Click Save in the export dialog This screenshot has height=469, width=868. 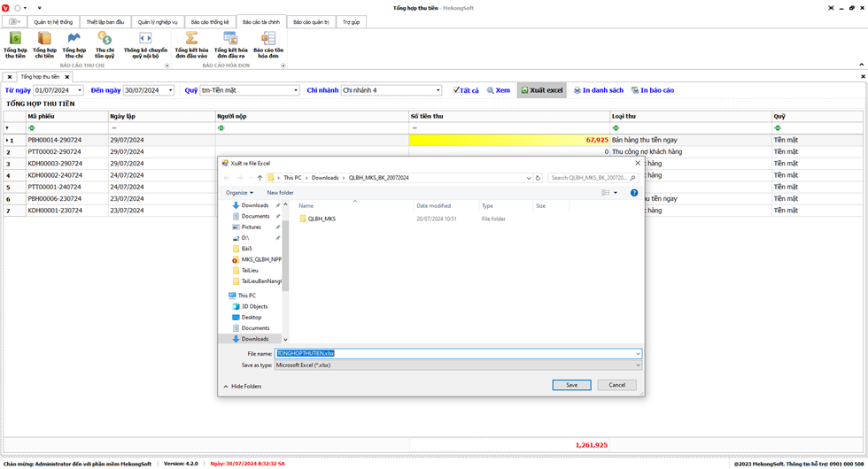click(571, 385)
